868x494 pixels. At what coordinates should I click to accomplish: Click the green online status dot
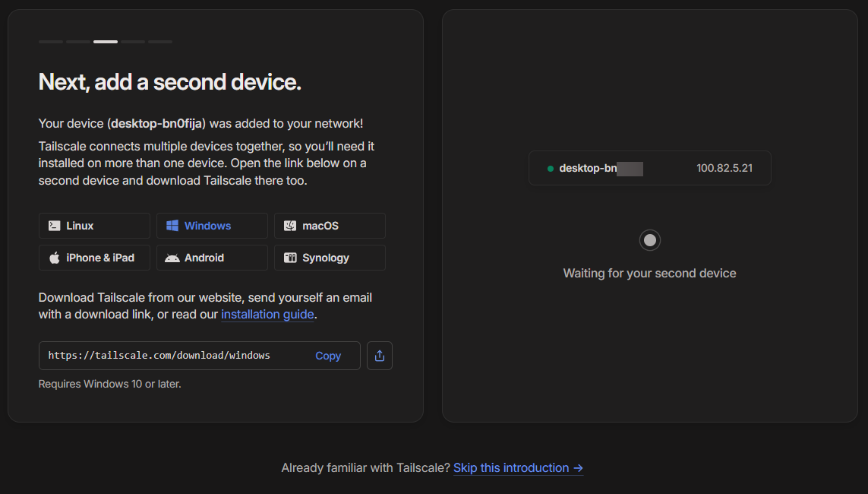point(551,169)
